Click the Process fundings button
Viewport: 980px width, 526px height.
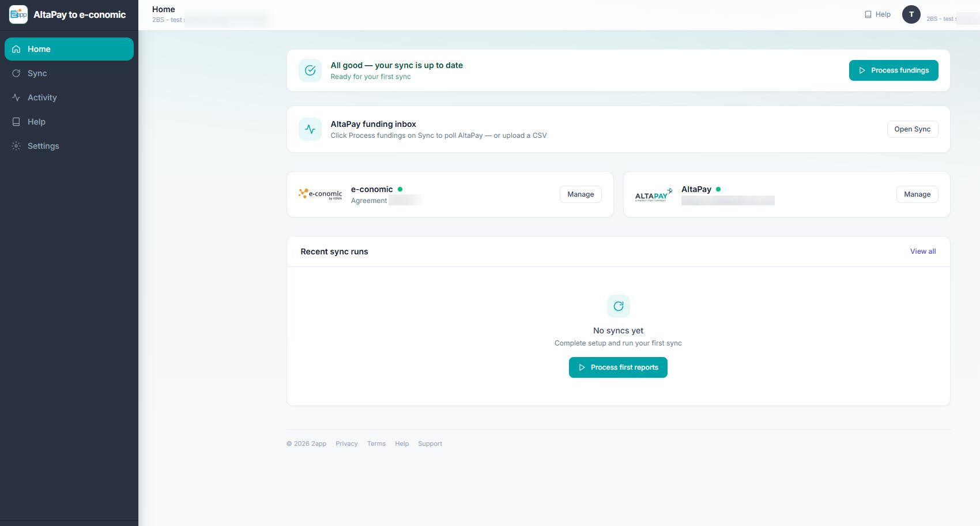point(894,70)
